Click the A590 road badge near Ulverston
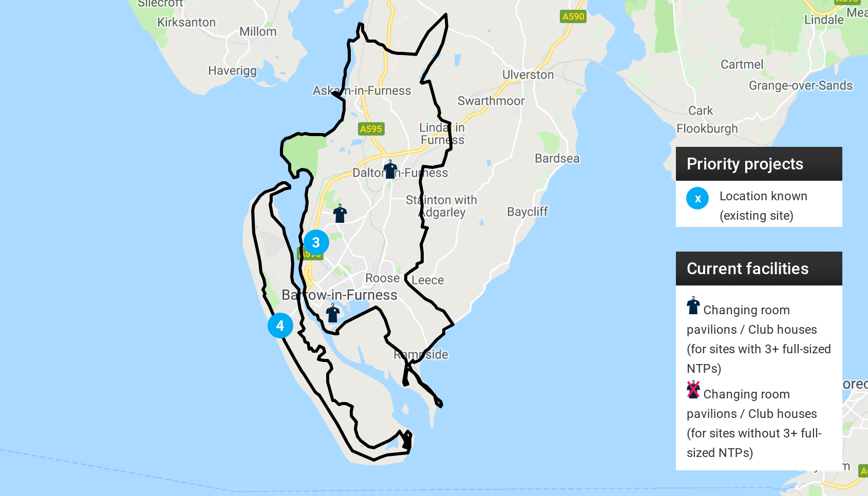The image size is (868, 496). pos(573,16)
